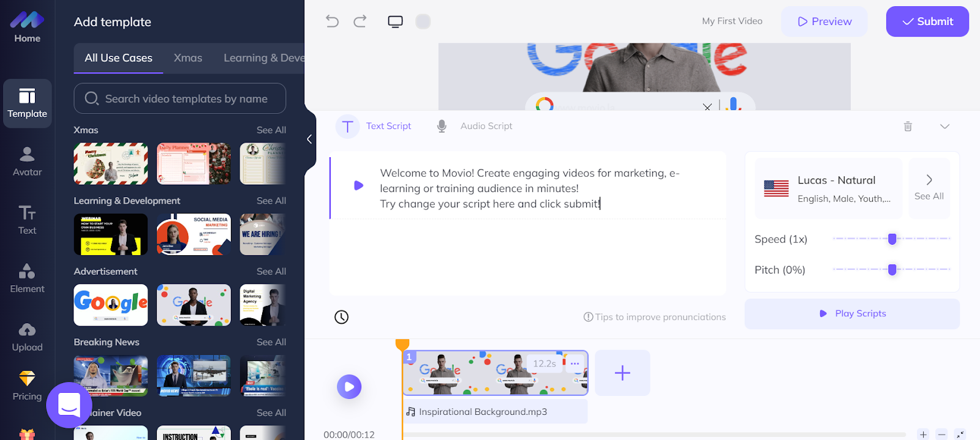980x440 pixels.
Task: Select the Webinar business template thumbnail
Action: click(111, 234)
